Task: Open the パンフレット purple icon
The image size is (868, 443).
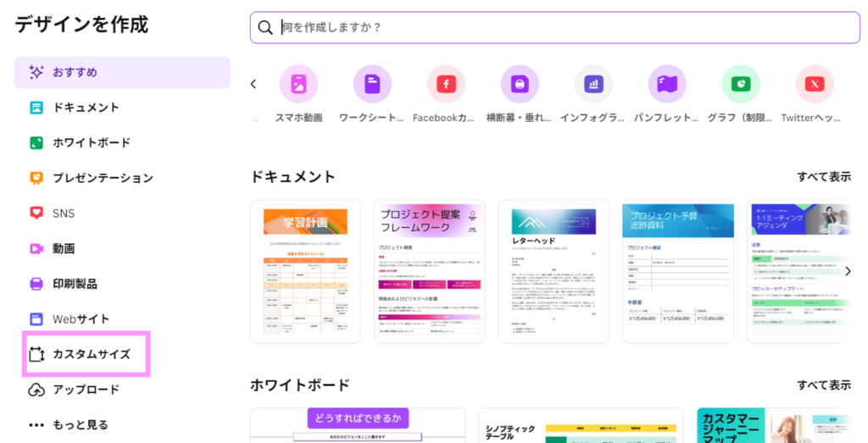Action: point(667,84)
